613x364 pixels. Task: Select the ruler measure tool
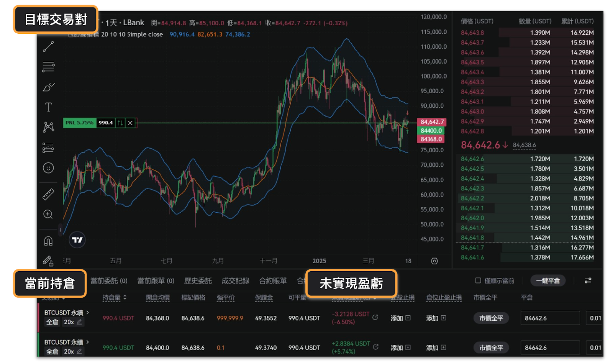[48, 195]
